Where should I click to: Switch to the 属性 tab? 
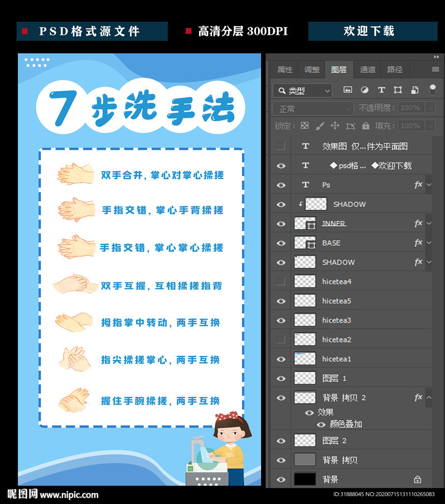(285, 69)
